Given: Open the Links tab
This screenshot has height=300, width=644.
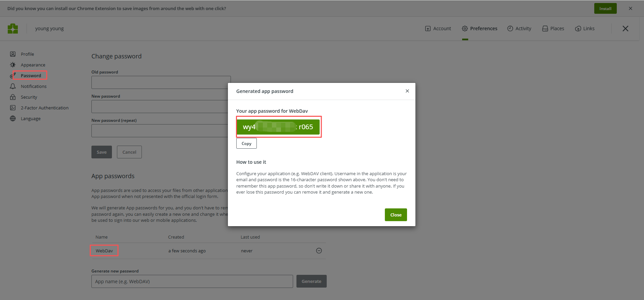Looking at the screenshot, I should click(x=585, y=29).
